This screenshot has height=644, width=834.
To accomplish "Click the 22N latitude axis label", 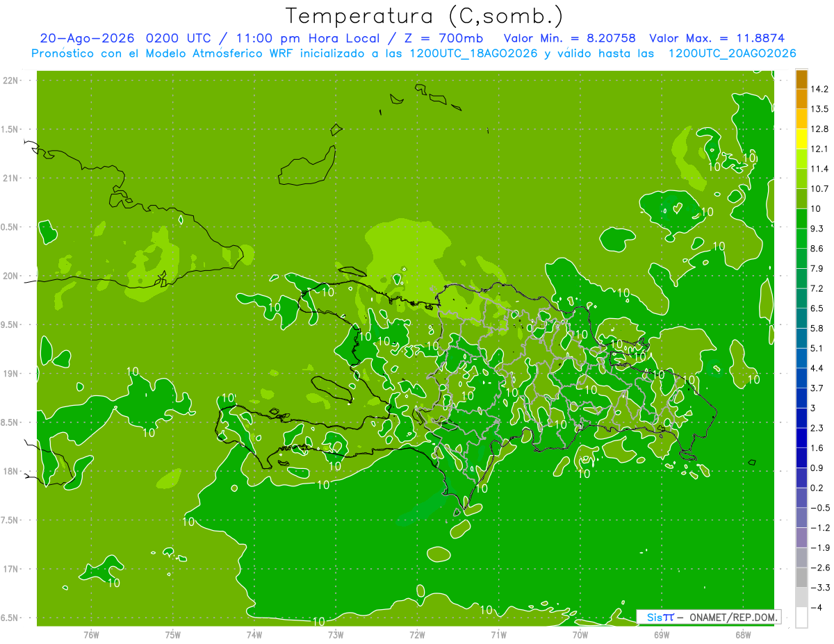I will coord(10,81).
